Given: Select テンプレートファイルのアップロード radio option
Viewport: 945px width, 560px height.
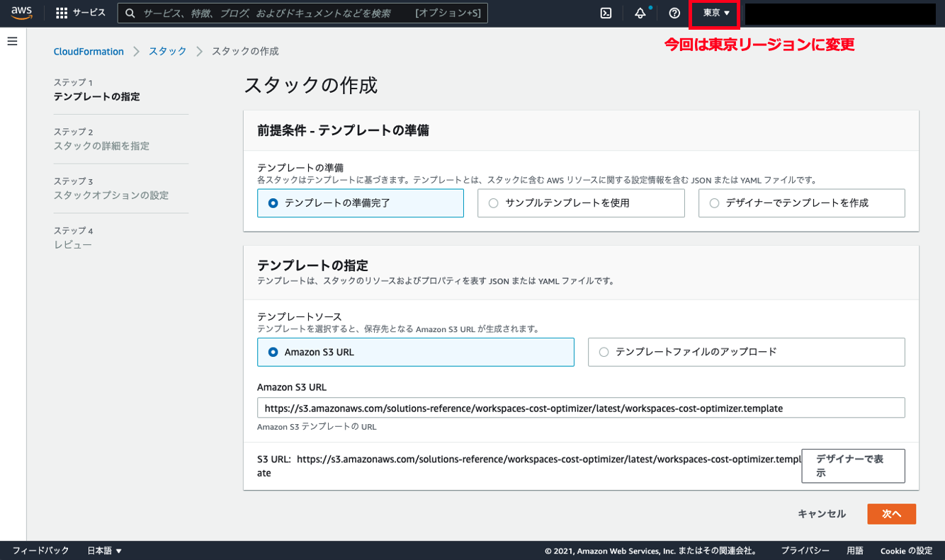Looking at the screenshot, I should (746, 352).
